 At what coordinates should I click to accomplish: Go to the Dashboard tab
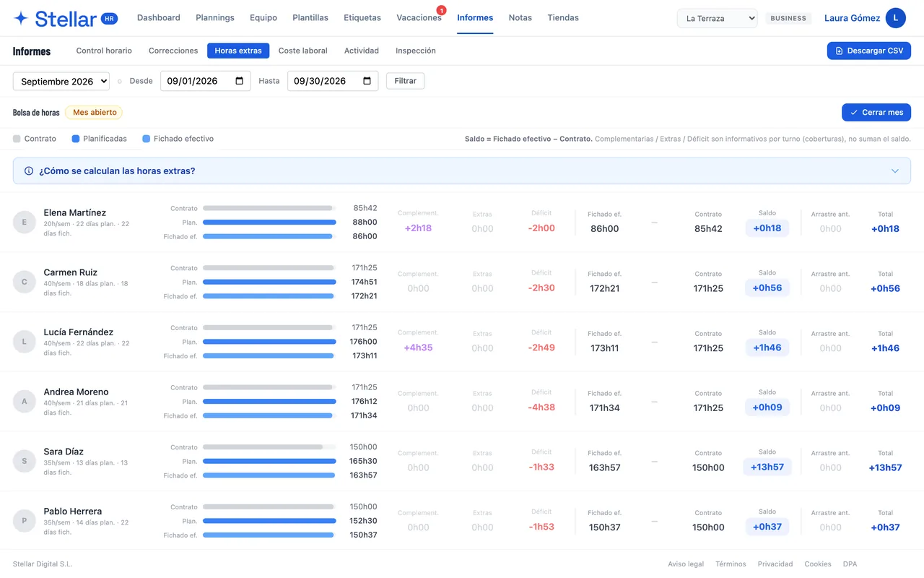click(x=159, y=18)
